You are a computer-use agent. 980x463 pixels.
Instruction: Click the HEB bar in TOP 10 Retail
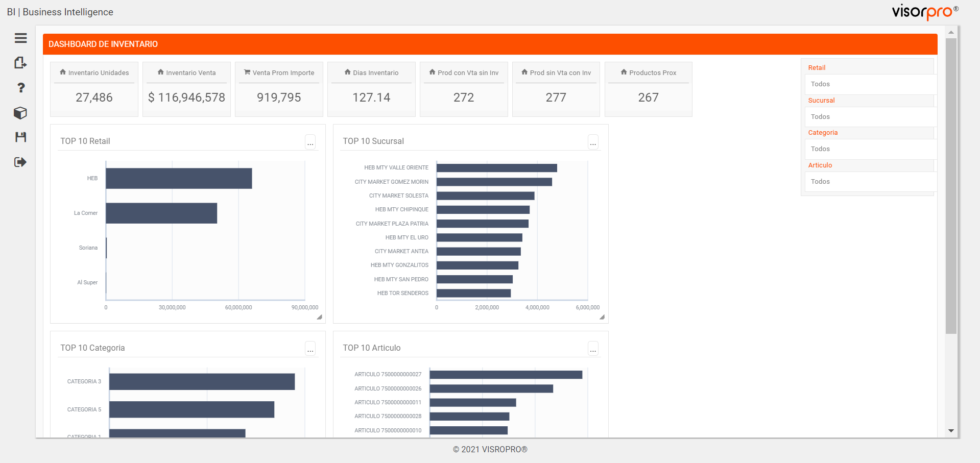(x=179, y=178)
